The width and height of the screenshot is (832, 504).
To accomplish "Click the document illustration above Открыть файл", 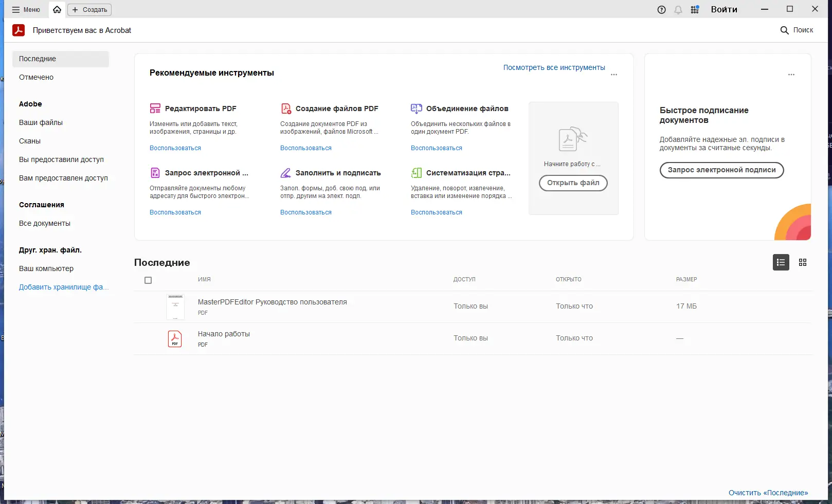I will click(573, 139).
